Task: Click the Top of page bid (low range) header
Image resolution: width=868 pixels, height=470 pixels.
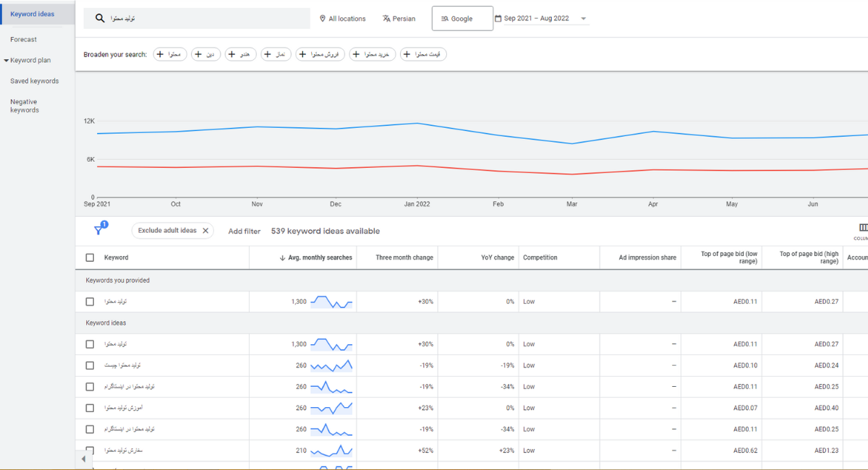Action: click(x=729, y=257)
